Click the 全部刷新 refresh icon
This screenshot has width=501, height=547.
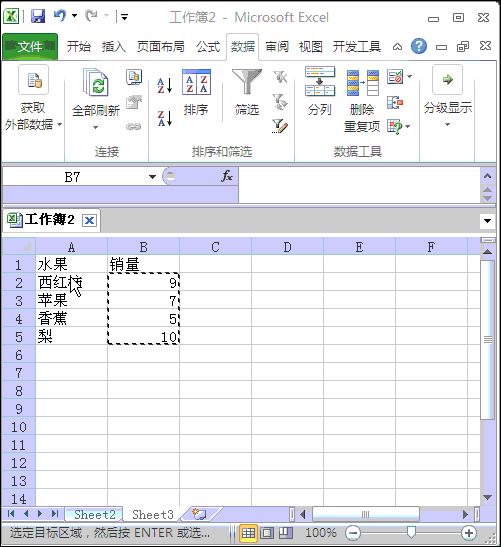point(96,83)
